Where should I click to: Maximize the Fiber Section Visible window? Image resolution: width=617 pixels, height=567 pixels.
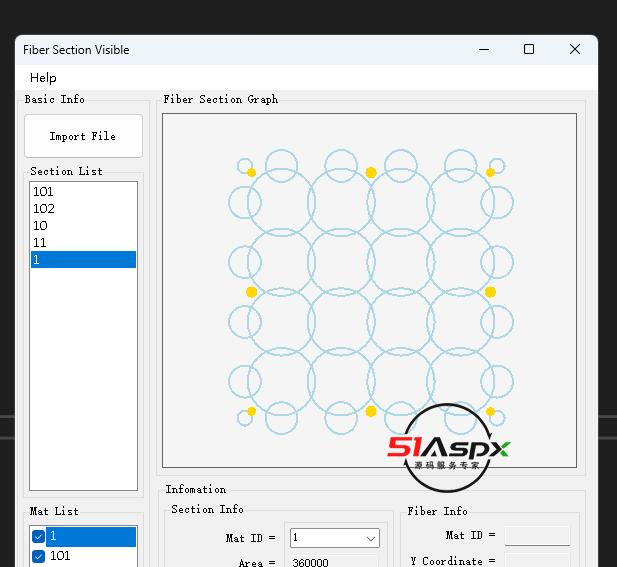[529, 49]
